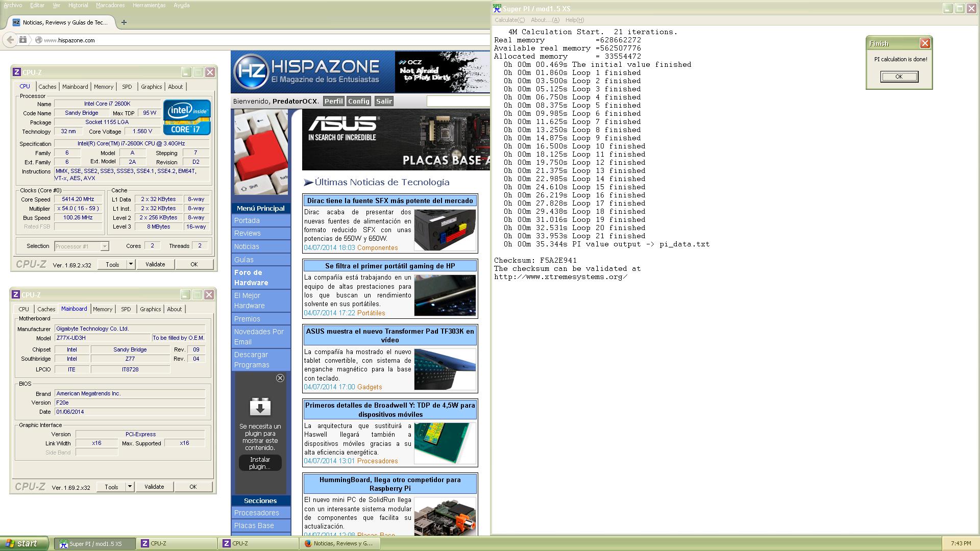Click the Hispazone search input box
The width and height of the screenshot is (980, 551).
(458, 101)
